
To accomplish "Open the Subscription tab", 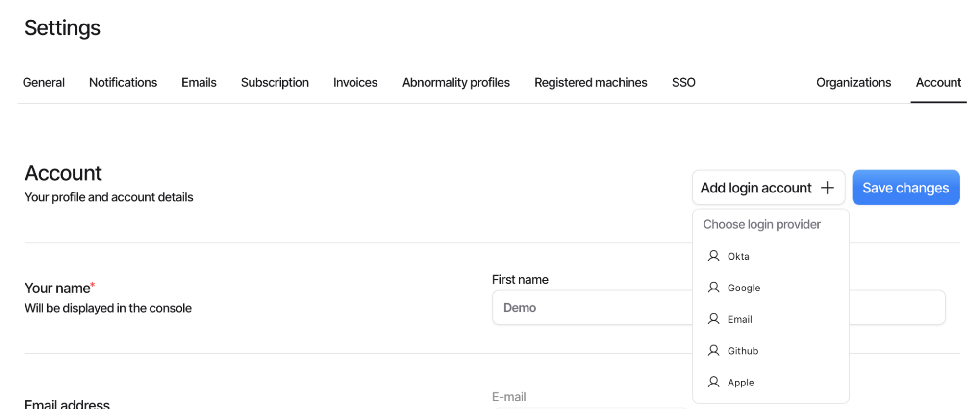I will click(x=275, y=82).
